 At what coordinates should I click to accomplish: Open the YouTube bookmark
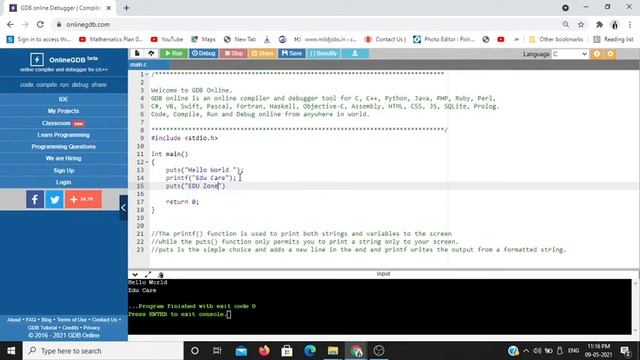pyautogui.click(x=167, y=39)
